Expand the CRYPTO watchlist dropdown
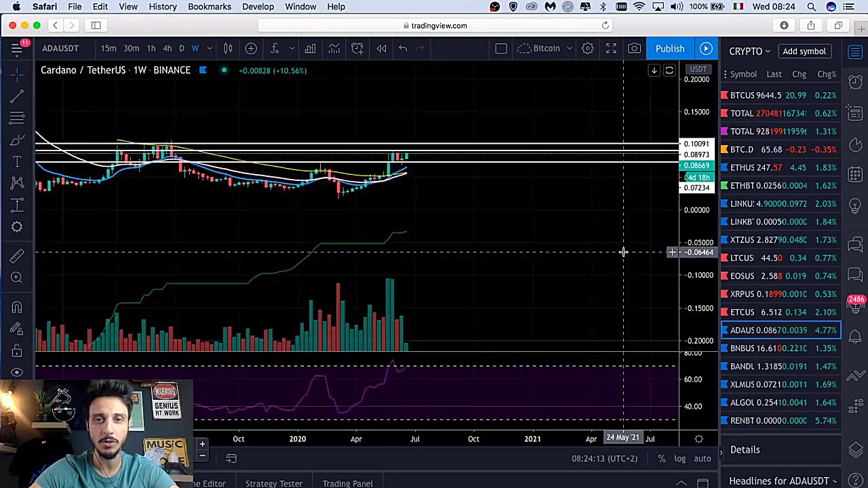The height and width of the screenshot is (488, 868). click(x=750, y=52)
